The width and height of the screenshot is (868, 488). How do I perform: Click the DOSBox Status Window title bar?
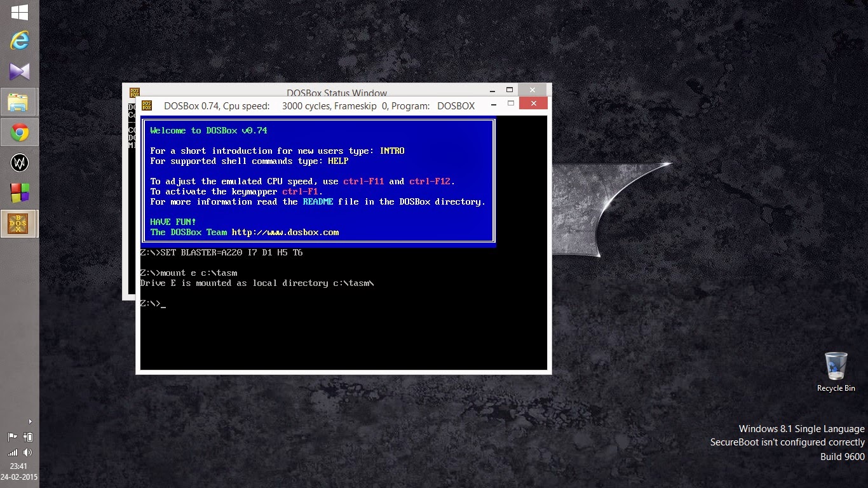point(337,92)
